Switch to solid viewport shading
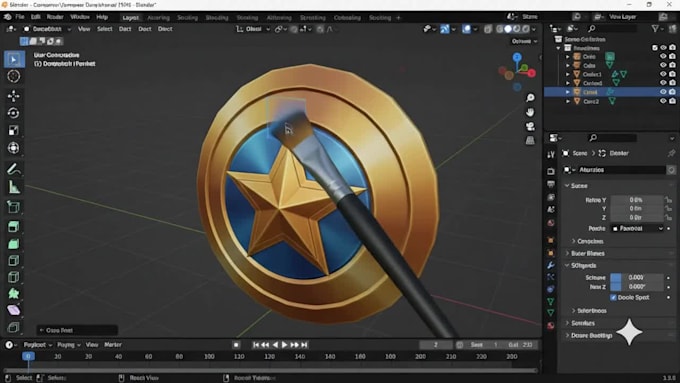 (508, 29)
